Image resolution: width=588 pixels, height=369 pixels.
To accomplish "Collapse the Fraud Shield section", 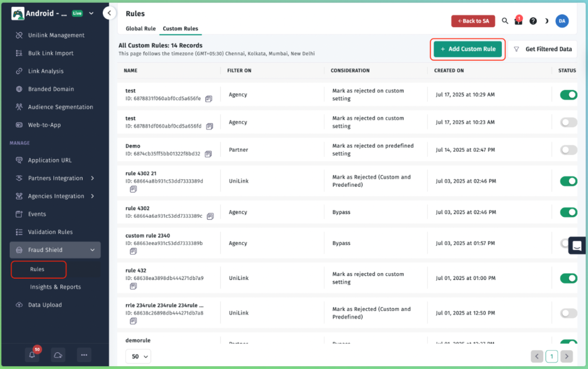I will tap(55, 249).
